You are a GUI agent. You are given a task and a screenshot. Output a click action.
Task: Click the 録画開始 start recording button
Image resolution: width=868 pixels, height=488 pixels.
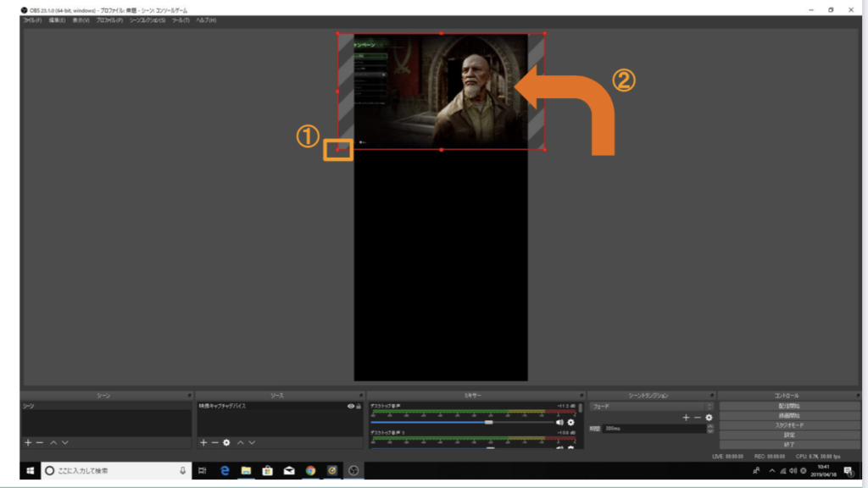789,416
